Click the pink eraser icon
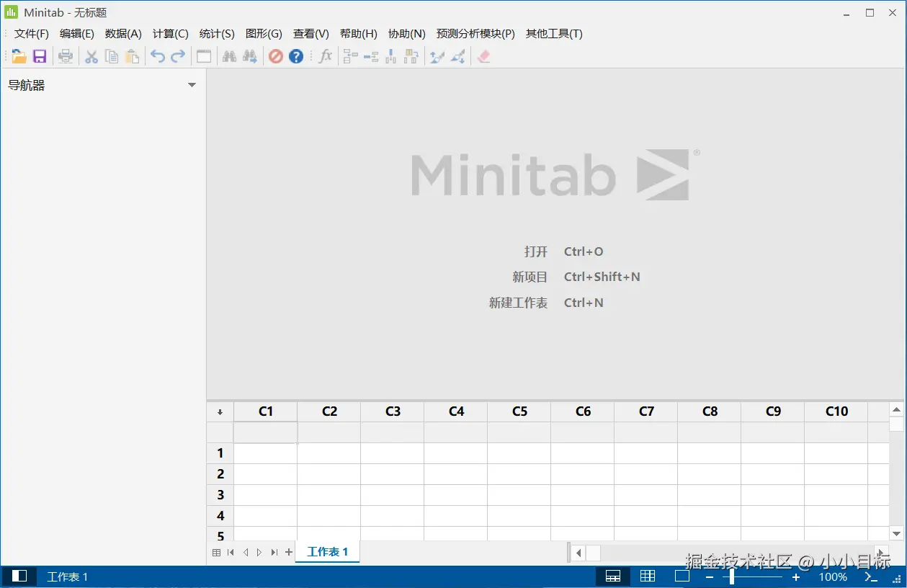 483,56
